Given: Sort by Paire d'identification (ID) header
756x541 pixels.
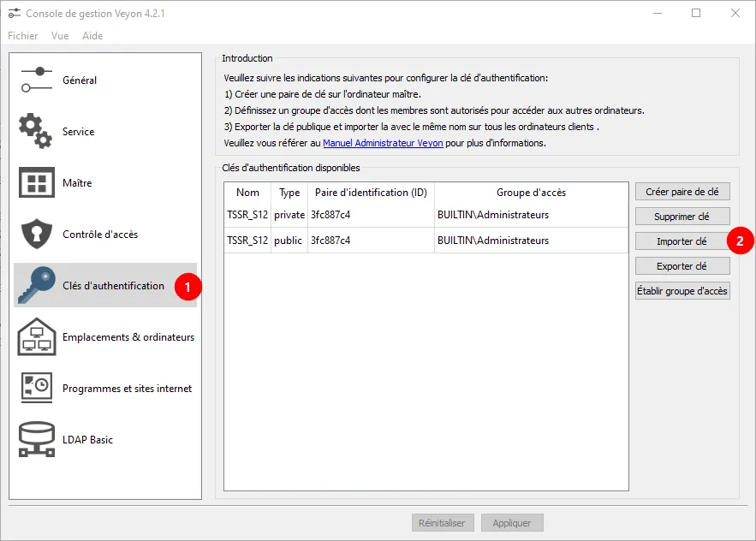Looking at the screenshot, I should click(x=371, y=193).
